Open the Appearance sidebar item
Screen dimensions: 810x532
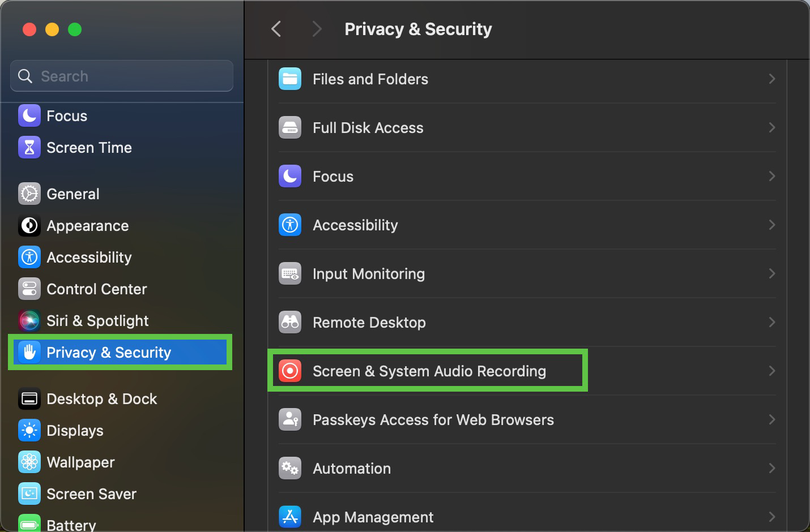pos(87,226)
